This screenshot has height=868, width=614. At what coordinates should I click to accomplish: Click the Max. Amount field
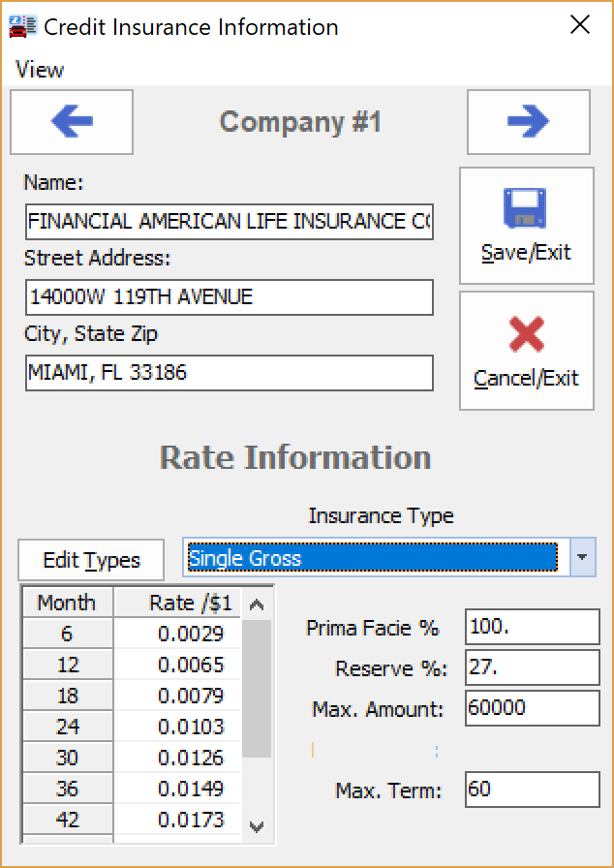click(x=532, y=708)
